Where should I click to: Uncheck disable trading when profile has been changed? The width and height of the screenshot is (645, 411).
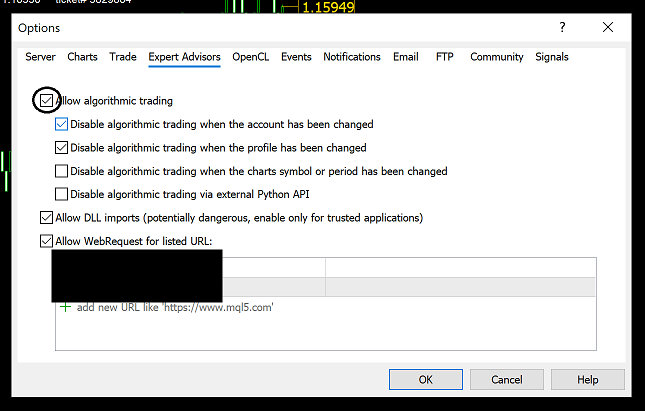point(61,148)
